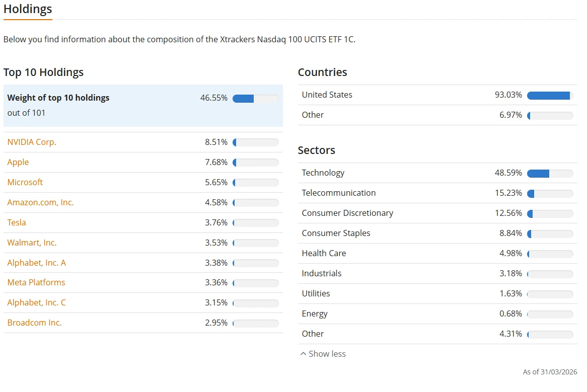Viewport: 587px width, 392px height.
Task: Open the Tesla holding link
Action: click(x=17, y=222)
